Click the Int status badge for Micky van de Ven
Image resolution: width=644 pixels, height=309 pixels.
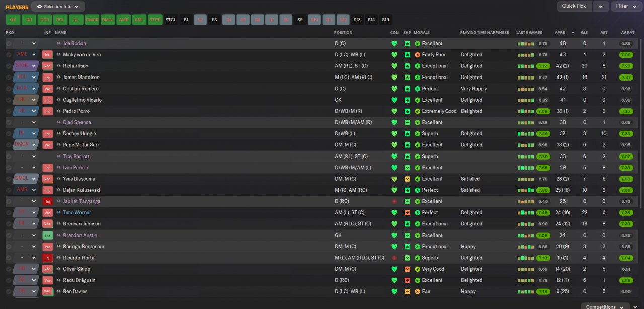point(48,55)
